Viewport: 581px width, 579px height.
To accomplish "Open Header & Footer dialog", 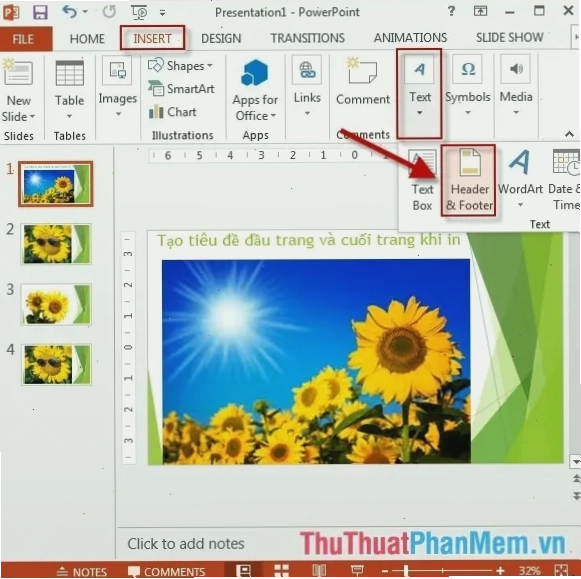I will [x=469, y=180].
